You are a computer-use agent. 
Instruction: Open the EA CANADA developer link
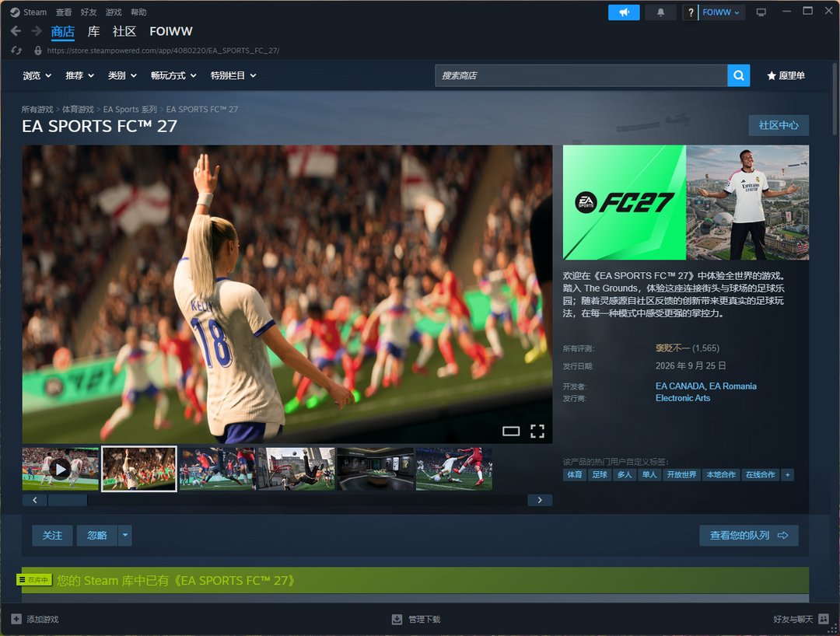click(680, 386)
